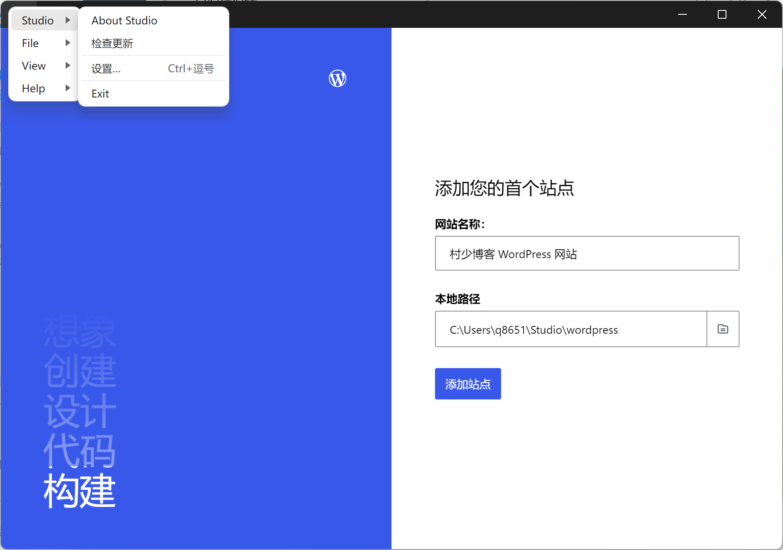The height and width of the screenshot is (550, 783).
Task: Click the 构建 text on blue panel
Action: pos(79,490)
